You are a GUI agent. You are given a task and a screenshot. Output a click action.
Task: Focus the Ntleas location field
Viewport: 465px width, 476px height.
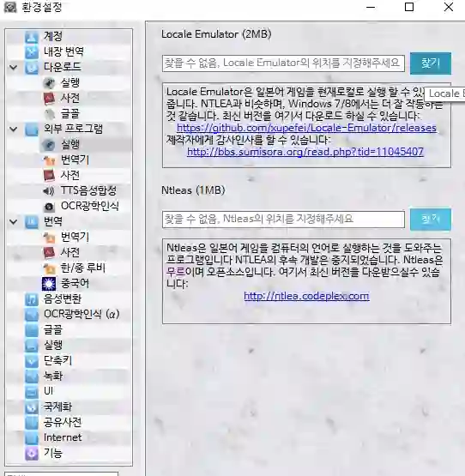pyautogui.click(x=283, y=220)
